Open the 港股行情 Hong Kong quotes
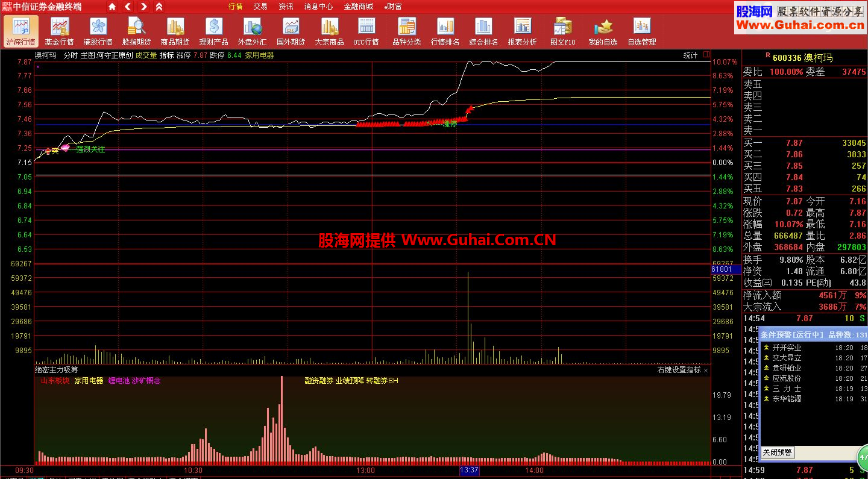 point(98,31)
